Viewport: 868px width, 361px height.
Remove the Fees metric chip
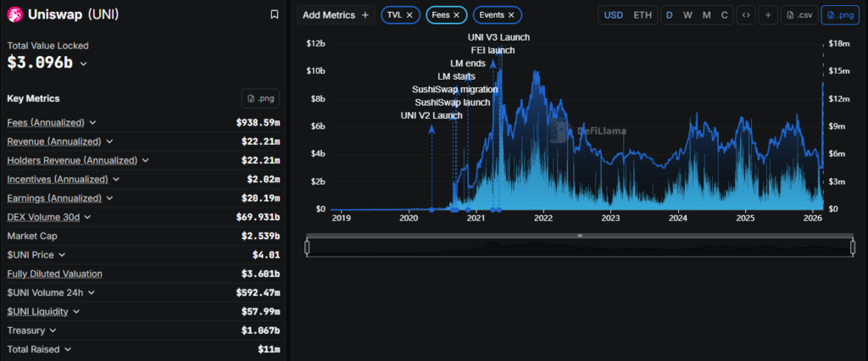click(457, 15)
